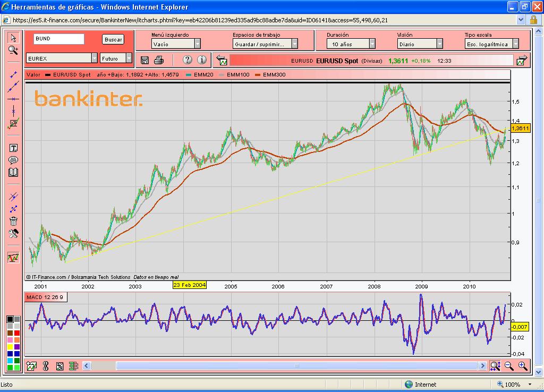Select the arrow pointer tool
This screenshot has width=544, height=392.
13,38
